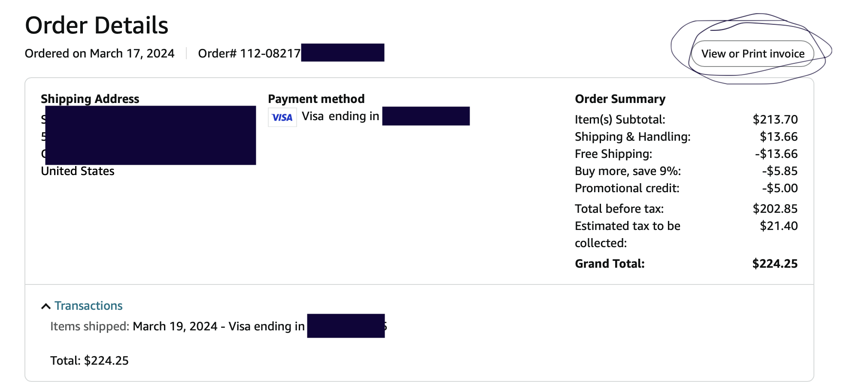Click the Payment method heading
Screen dimensions: 868x387
[x=316, y=99]
